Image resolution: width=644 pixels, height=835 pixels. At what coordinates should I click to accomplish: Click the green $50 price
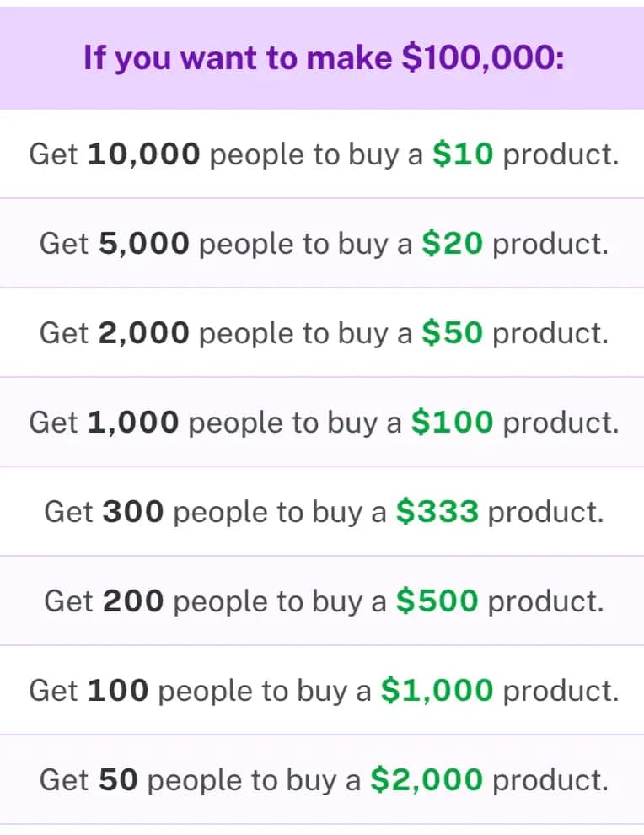[452, 333]
